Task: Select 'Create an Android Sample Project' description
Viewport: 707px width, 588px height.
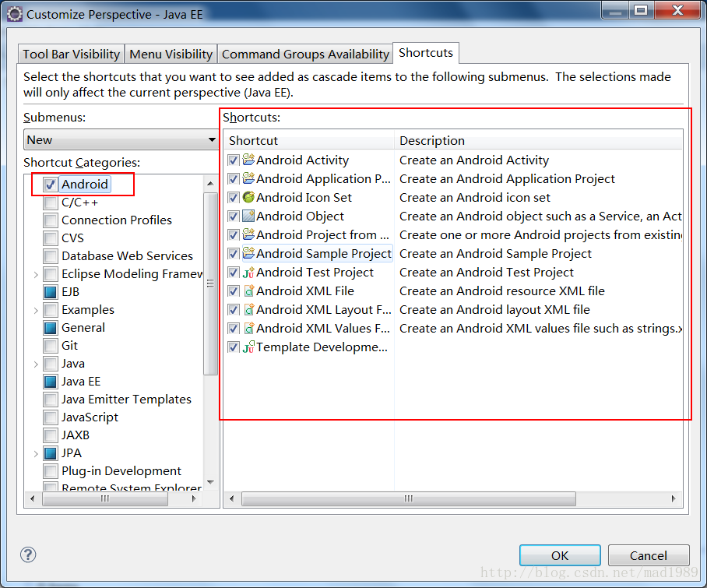Action: click(495, 253)
